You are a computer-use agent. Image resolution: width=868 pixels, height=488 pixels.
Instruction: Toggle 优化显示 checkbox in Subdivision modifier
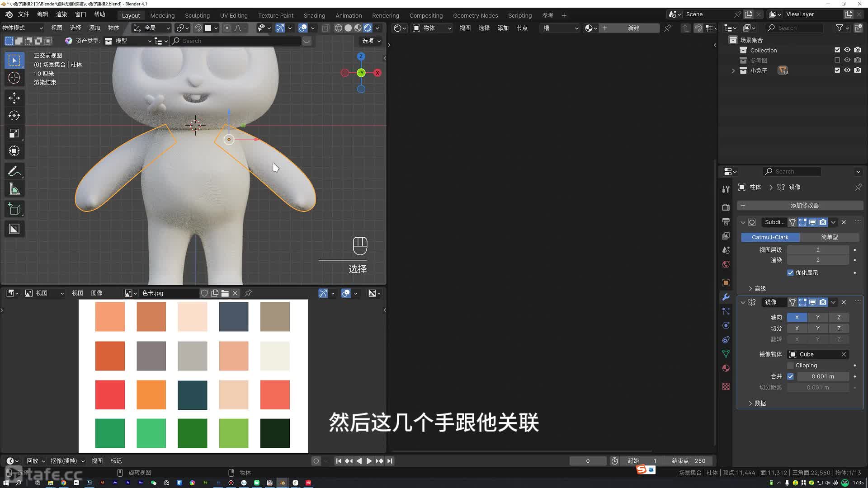click(790, 272)
